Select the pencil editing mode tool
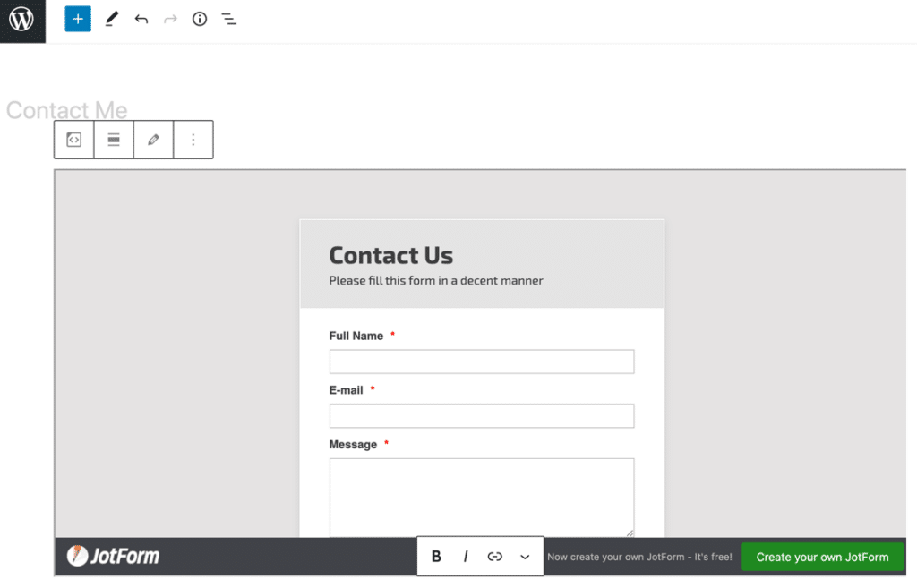The image size is (917, 588). point(110,19)
